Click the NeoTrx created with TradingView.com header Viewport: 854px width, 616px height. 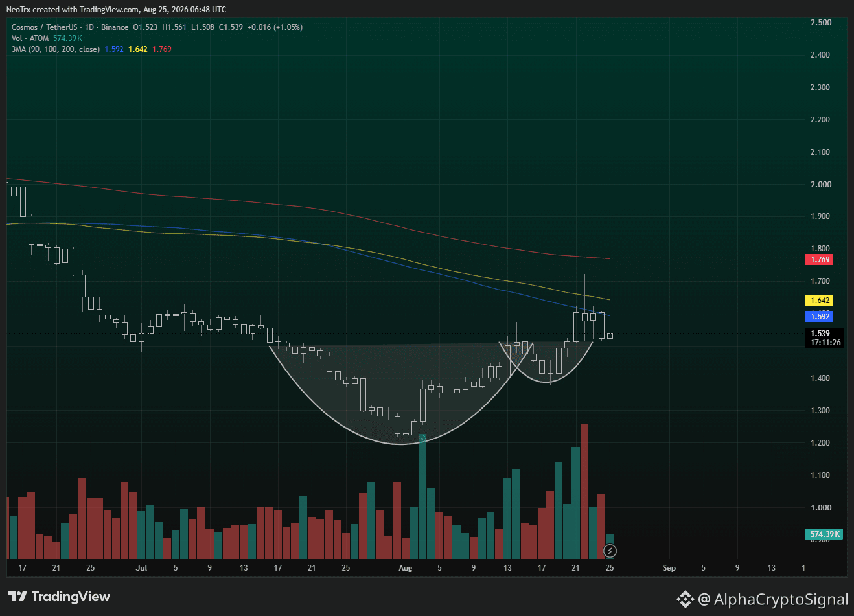(x=117, y=10)
